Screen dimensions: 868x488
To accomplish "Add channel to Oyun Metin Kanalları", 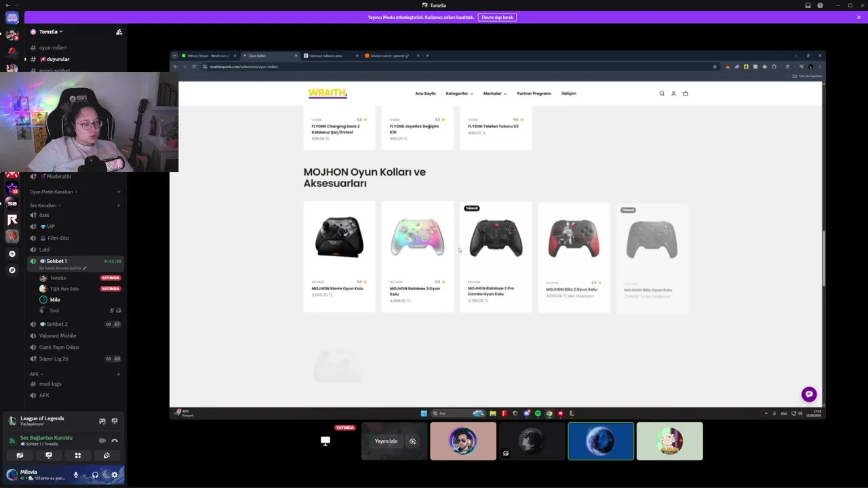I will click(x=119, y=192).
